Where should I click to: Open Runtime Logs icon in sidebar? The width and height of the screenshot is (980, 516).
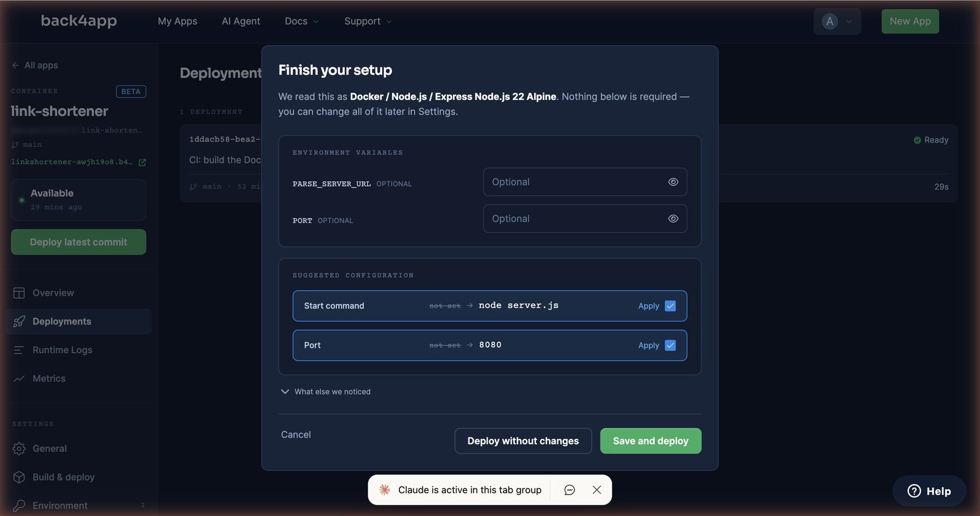click(x=19, y=350)
